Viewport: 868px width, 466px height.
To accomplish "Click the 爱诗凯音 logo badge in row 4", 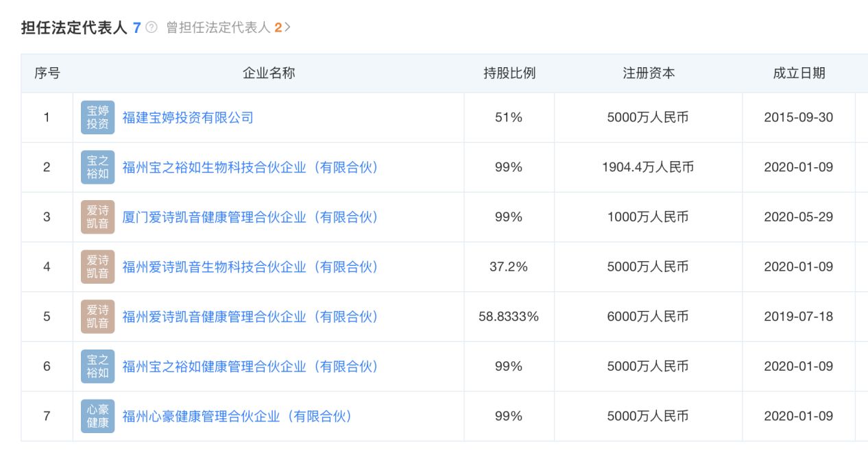I will pos(98,267).
